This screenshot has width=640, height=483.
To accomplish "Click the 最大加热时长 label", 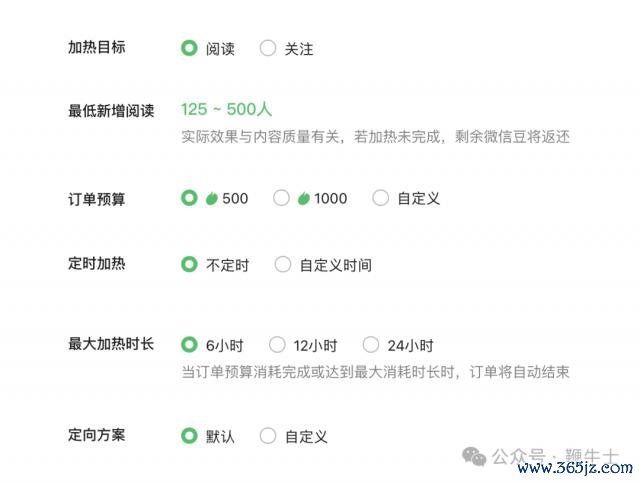I will click(111, 345).
